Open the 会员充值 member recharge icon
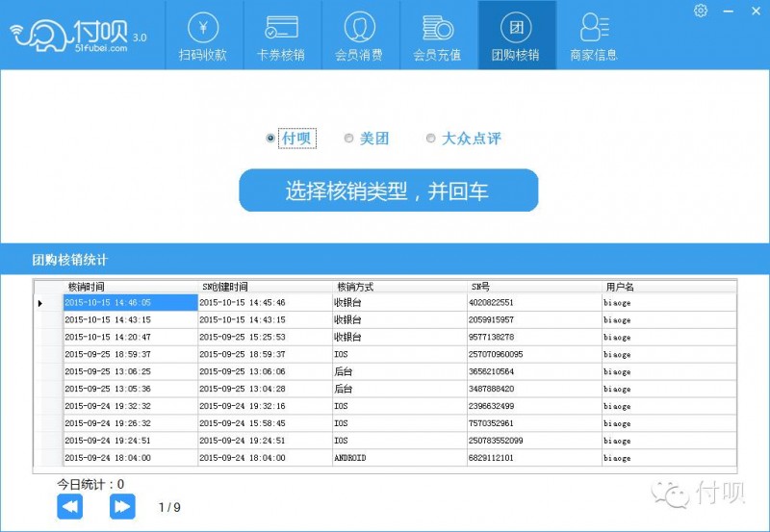This screenshot has width=770, height=532. [437, 36]
